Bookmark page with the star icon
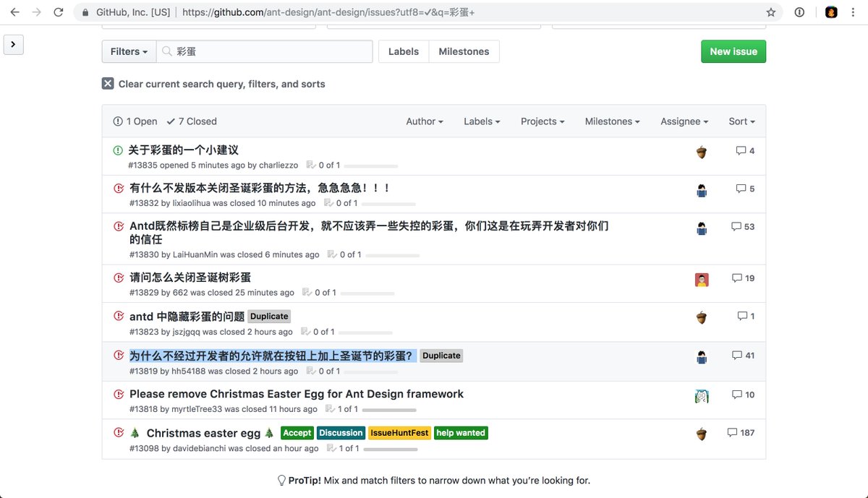Viewport: 868px width, 498px height. 771,12
